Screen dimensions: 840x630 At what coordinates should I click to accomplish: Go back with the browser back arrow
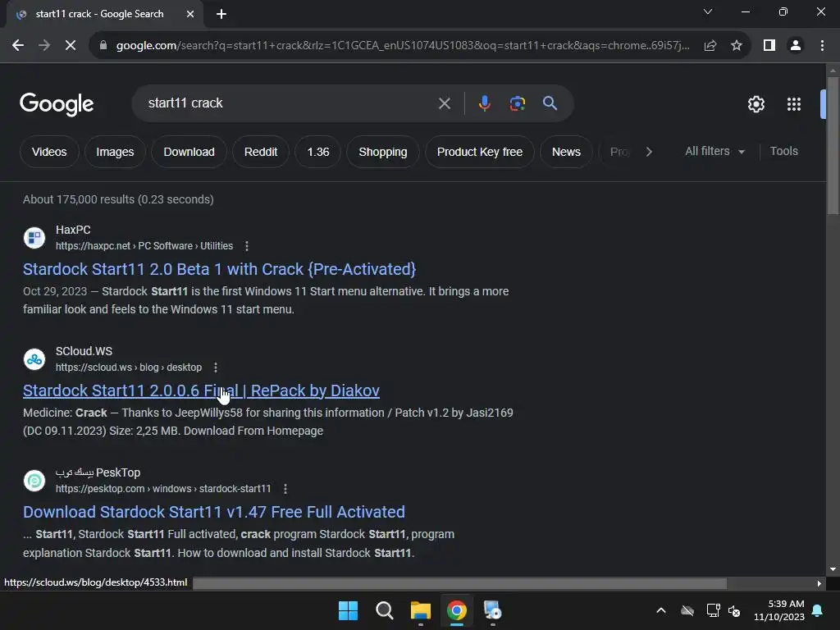(x=18, y=46)
